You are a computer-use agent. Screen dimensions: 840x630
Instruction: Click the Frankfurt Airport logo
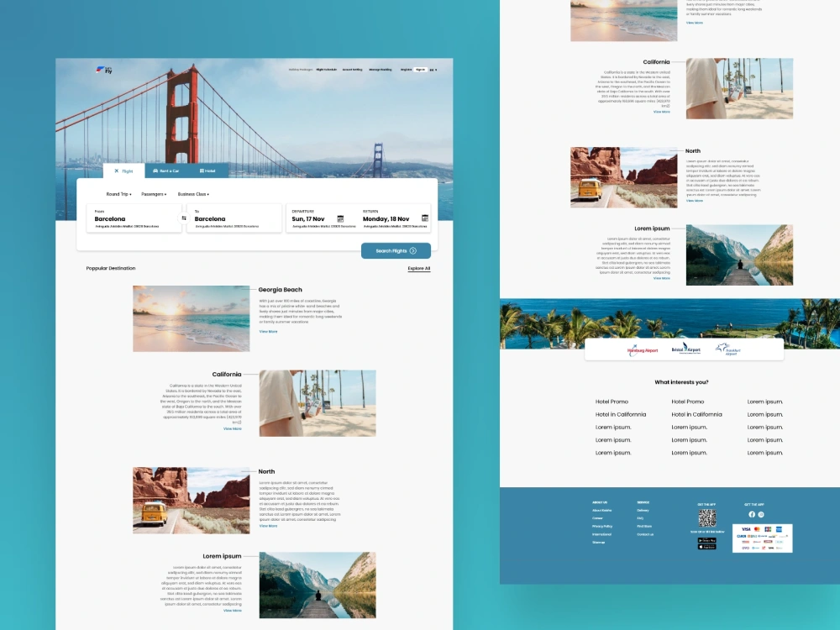pos(728,349)
